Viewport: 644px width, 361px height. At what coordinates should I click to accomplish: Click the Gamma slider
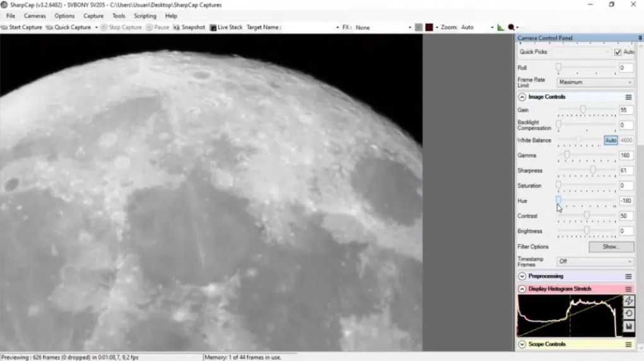(587, 155)
